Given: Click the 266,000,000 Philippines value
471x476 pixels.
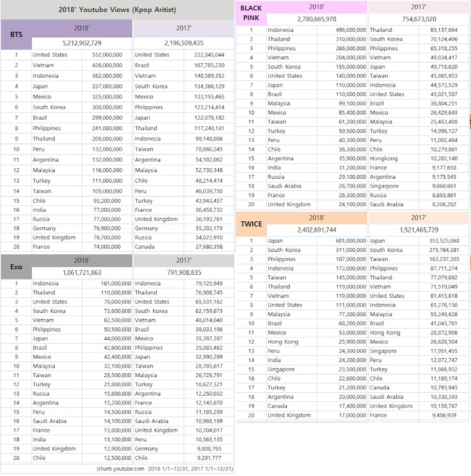Looking at the screenshot, I should [x=351, y=48].
